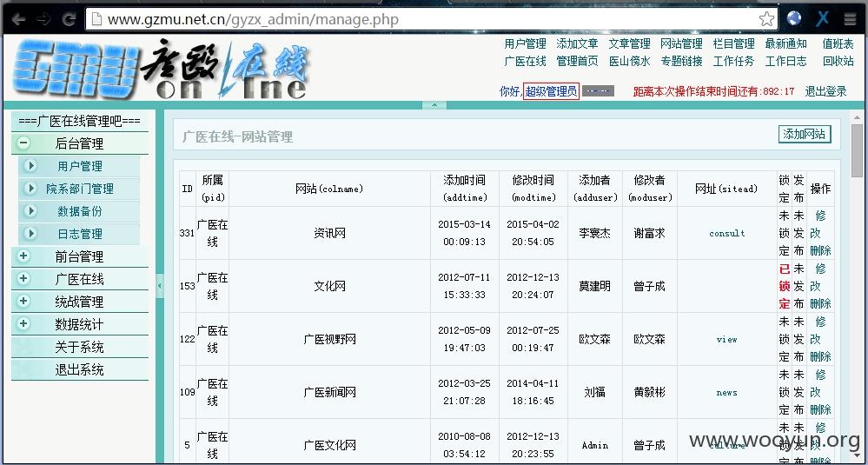Viewport: 868px width, 465px height.
Task: Click the red 已锁定 status of 文化网
Action: (785, 286)
